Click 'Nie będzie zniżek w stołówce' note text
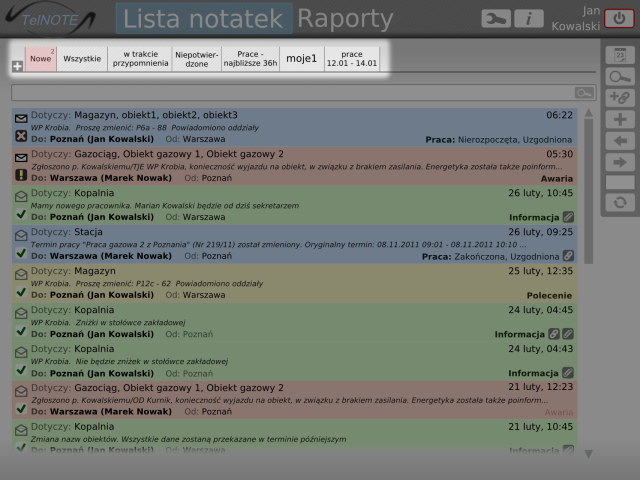 152,361
